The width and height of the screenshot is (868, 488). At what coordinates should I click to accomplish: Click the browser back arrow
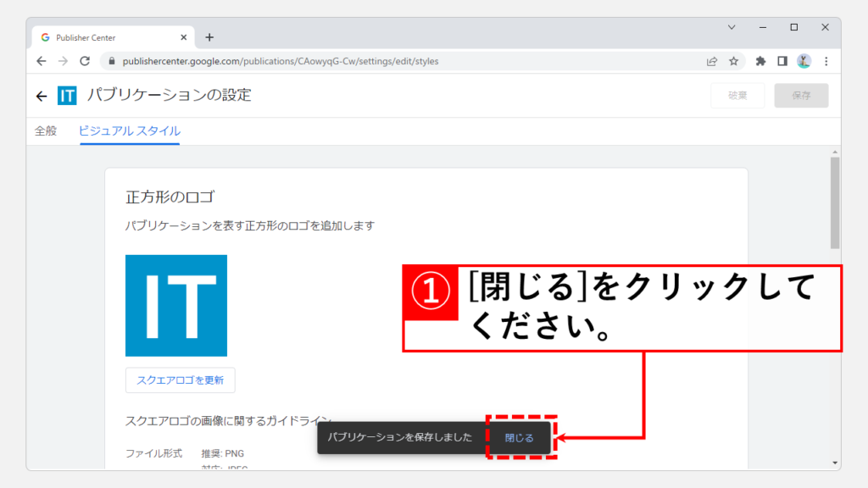click(42, 61)
